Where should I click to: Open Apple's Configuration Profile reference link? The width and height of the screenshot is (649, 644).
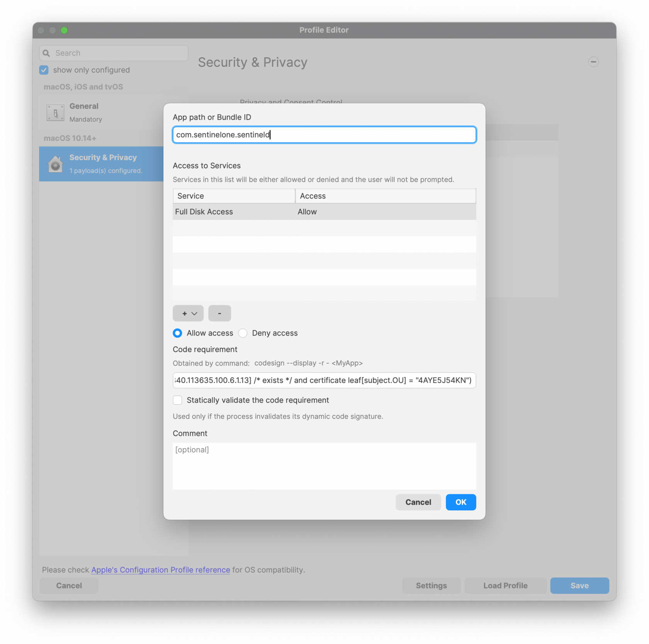tap(160, 570)
